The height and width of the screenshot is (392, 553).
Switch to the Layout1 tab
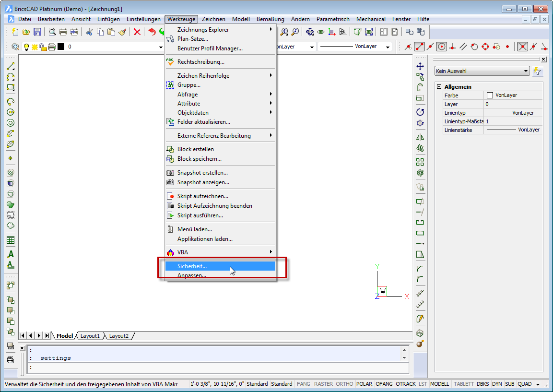tap(90, 336)
